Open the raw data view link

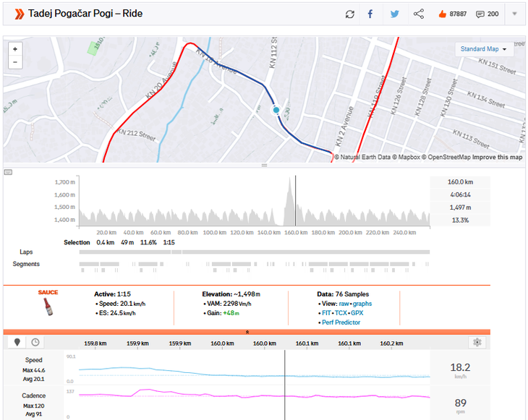pos(344,304)
